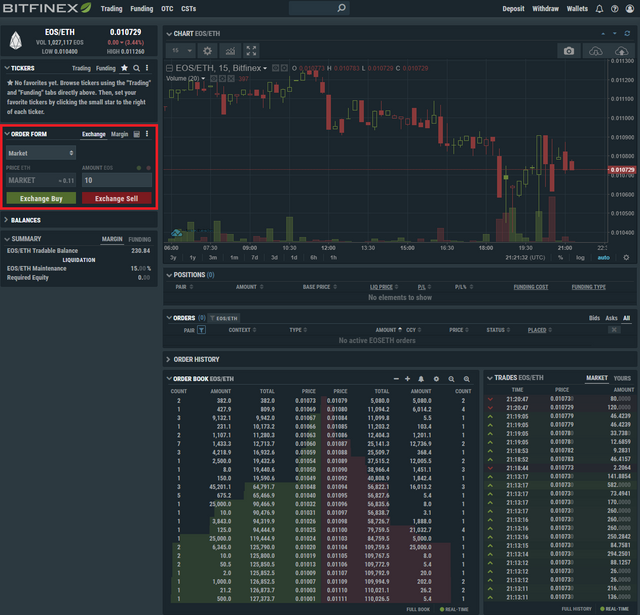Switch summary to Funding tab
The height and width of the screenshot is (615, 640).
(x=140, y=239)
